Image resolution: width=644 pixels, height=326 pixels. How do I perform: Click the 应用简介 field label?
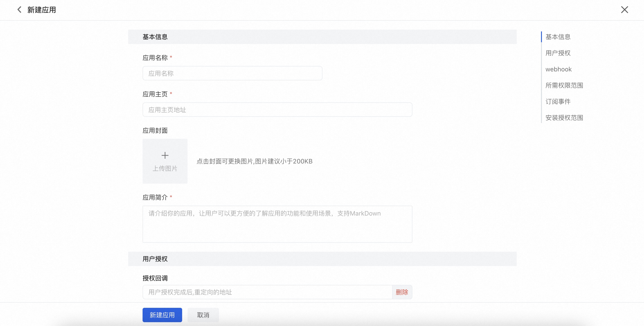155,197
